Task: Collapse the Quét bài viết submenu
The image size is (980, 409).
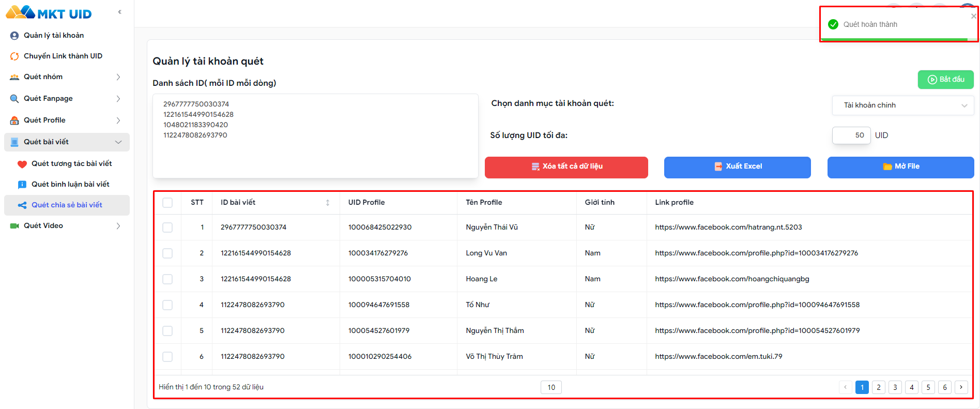Action: pyautogui.click(x=118, y=142)
